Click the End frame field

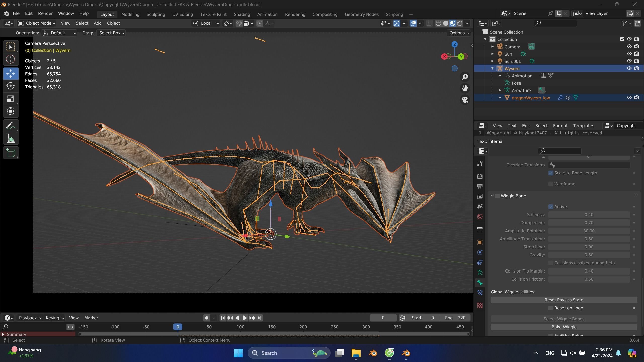tap(455, 318)
